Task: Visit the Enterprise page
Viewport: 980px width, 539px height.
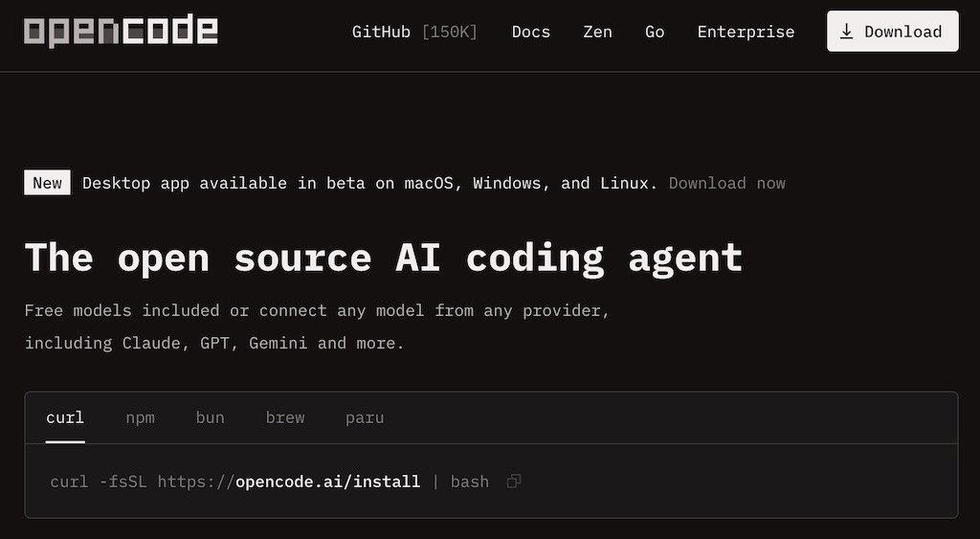Action: [x=746, y=32]
